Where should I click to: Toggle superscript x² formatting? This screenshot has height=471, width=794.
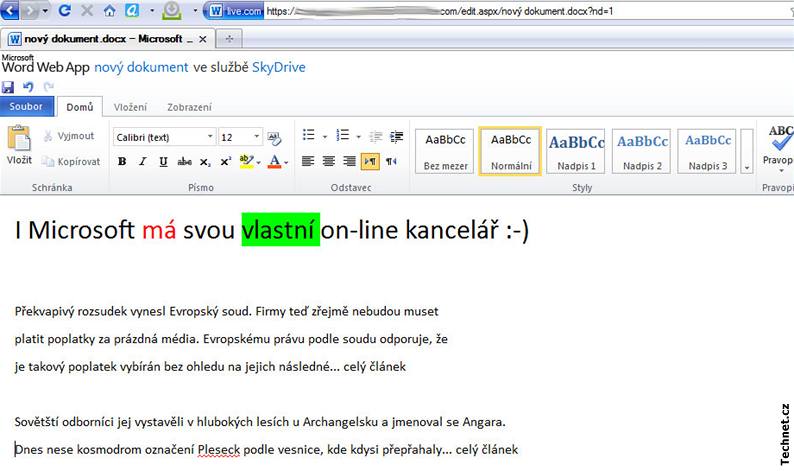(225, 162)
